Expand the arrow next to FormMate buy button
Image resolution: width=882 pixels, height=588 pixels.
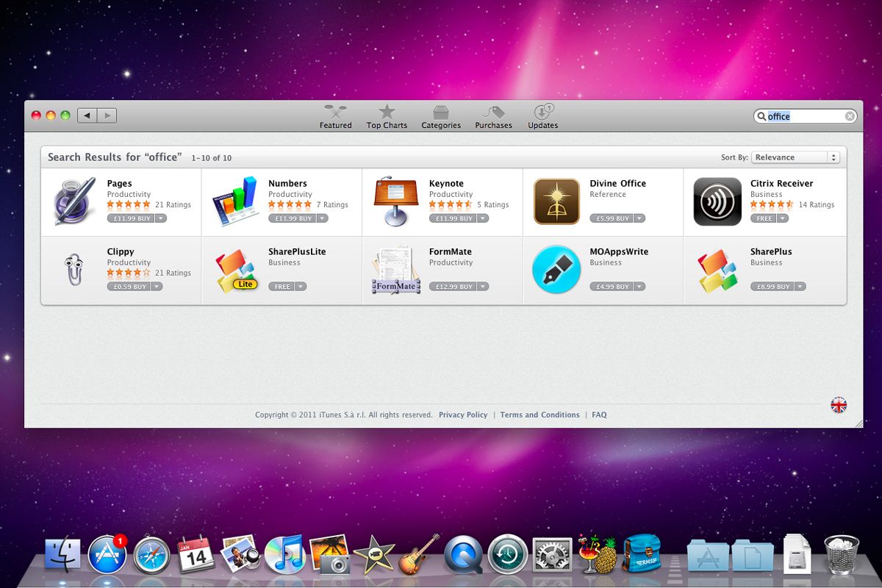click(x=482, y=287)
